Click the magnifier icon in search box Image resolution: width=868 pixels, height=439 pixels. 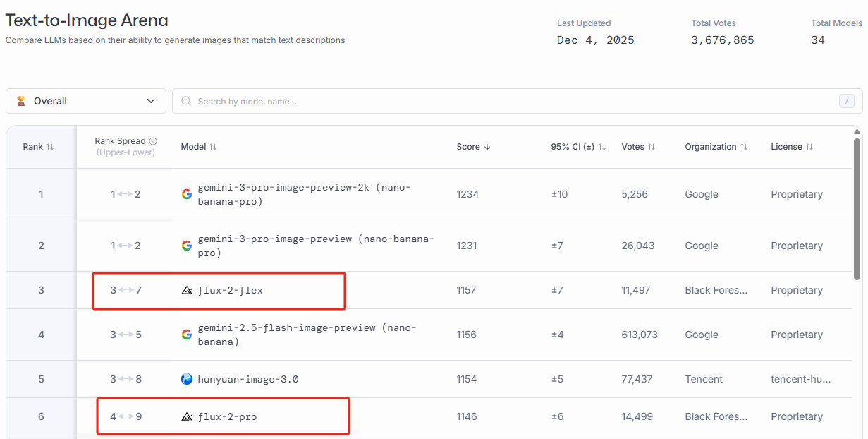tap(186, 101)
